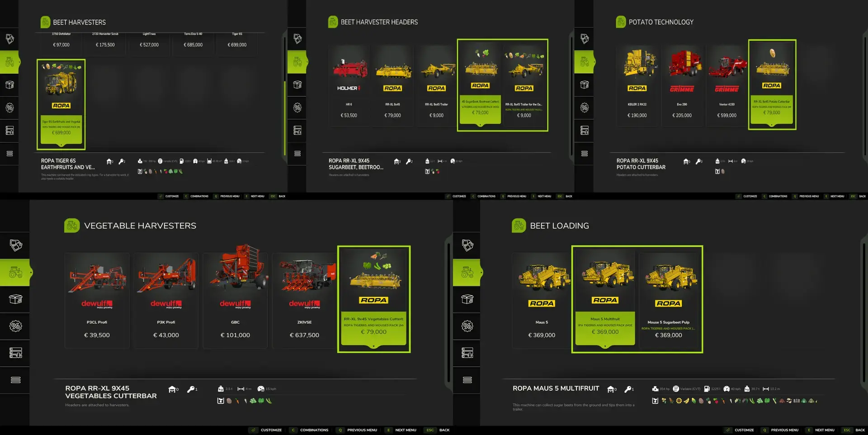The height and width of the screenshot is (435, 868).
Task: Click the green icon beside Beet Loading title
Action: click(519, 225)
